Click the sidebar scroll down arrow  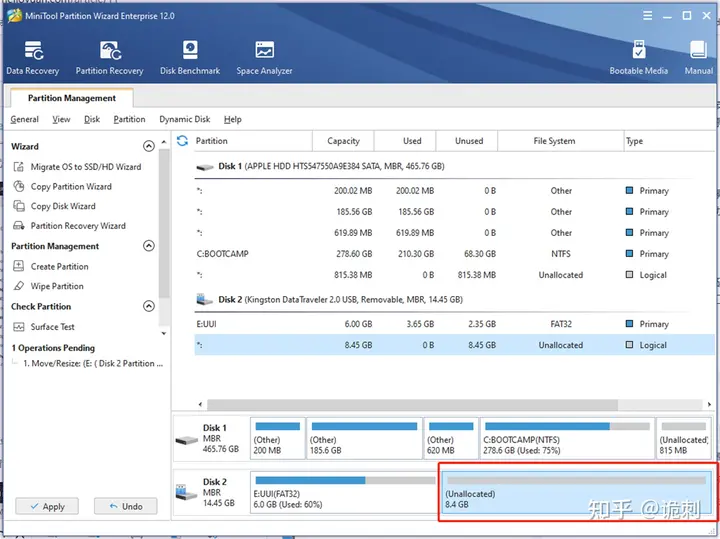164,333
